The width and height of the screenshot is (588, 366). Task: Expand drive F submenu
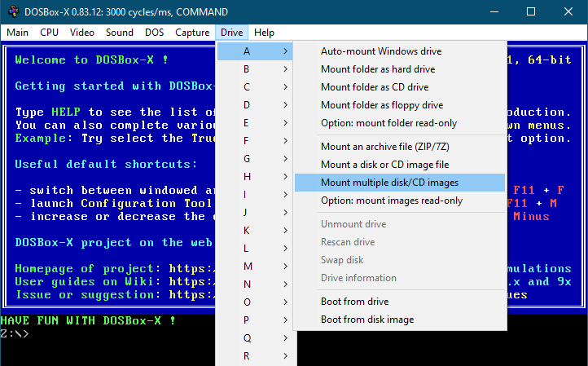(x=255, y=141)
